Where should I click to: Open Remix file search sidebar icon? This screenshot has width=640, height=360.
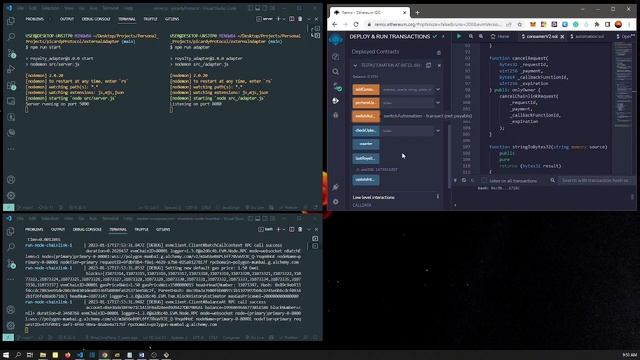point(336,72)
